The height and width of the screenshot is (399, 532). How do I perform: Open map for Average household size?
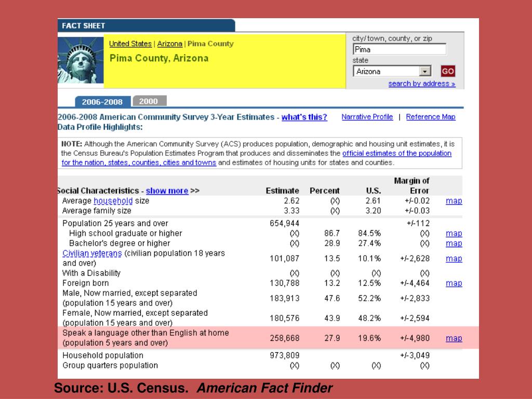point(454,201)
